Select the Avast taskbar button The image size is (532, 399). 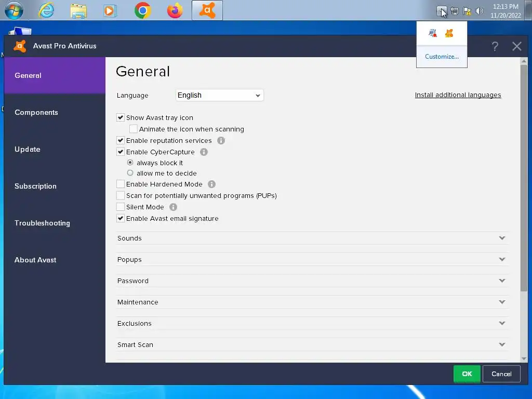(x=207, y=10)
